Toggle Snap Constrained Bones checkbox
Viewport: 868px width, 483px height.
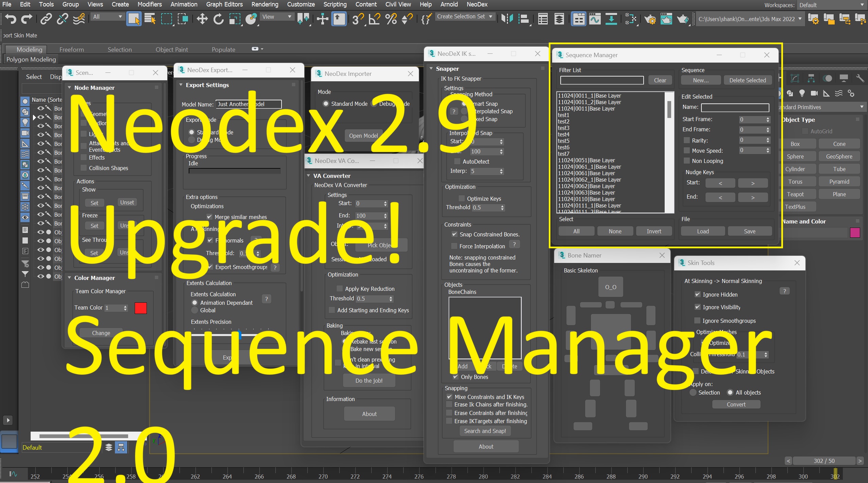click(454, 234)
